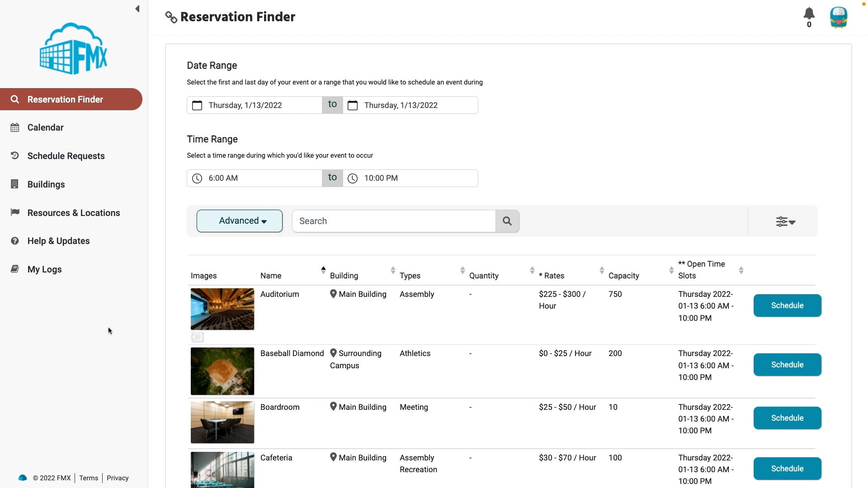Open the user profile avatar
This screenshot has width=868, height=488.
(839, 18)
